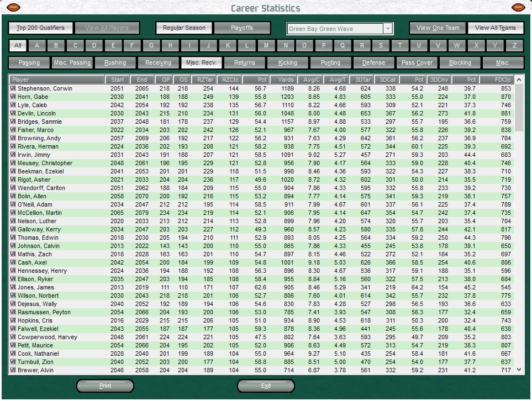Switch to the Receiving stats tab
The image size is (532, 401).
[159, 63]
